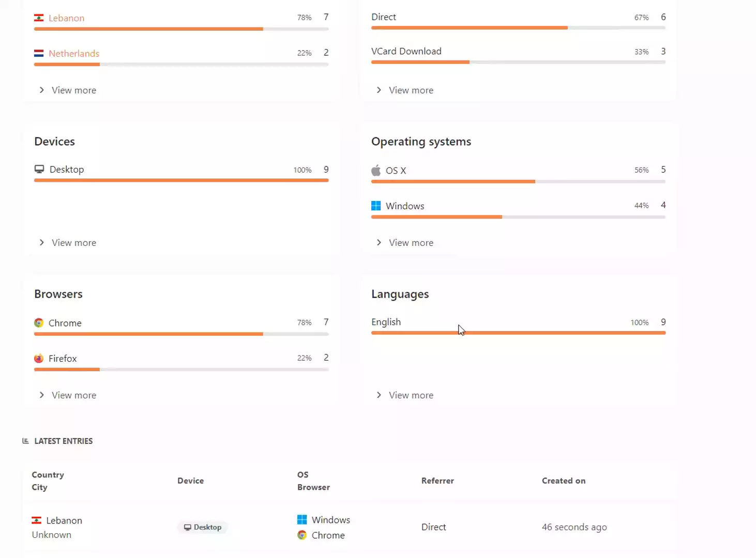Expand View more under countries list
Viewport: 756px width, 558px height.
(x=68, y=90)
